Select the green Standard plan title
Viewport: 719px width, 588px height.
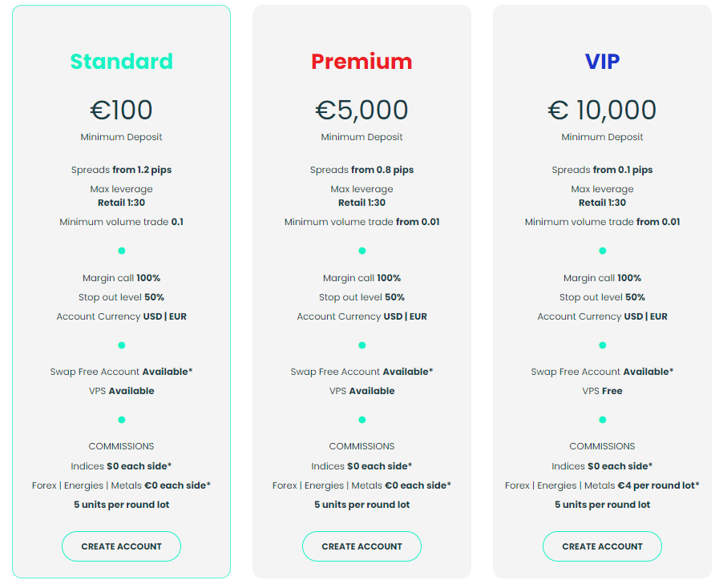[121, 62]
